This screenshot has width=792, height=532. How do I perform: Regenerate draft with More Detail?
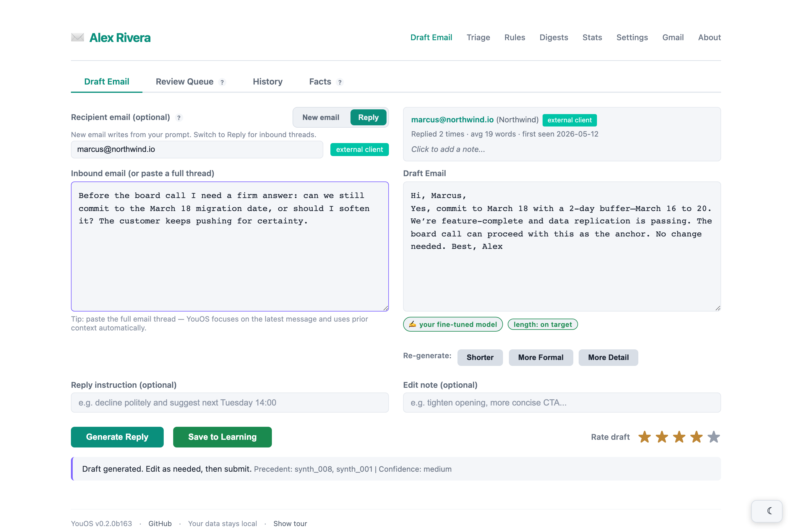(608, 357)
